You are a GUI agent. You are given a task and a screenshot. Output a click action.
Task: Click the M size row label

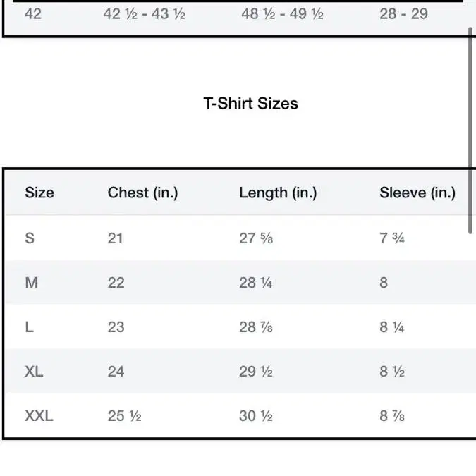pyautogui.click(x=31, y=283)
